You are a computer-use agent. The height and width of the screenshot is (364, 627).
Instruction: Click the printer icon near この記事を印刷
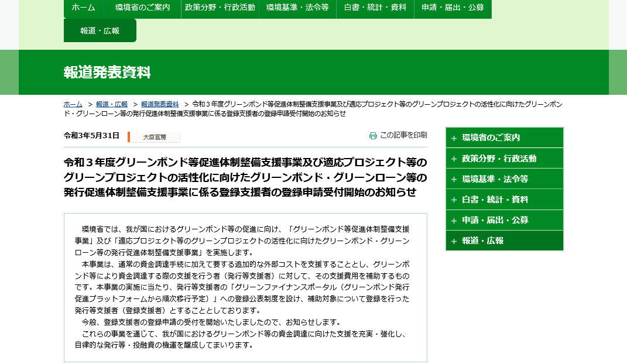373,135
